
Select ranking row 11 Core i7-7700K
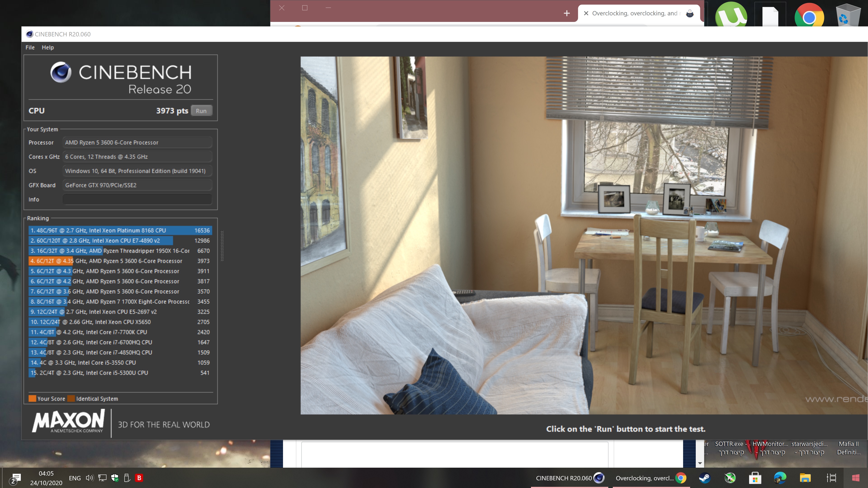tap(120, 332)
